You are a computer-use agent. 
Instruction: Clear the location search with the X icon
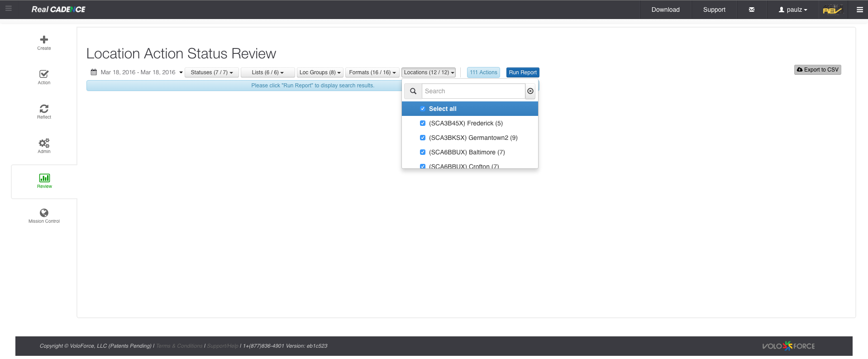[530, 91]
